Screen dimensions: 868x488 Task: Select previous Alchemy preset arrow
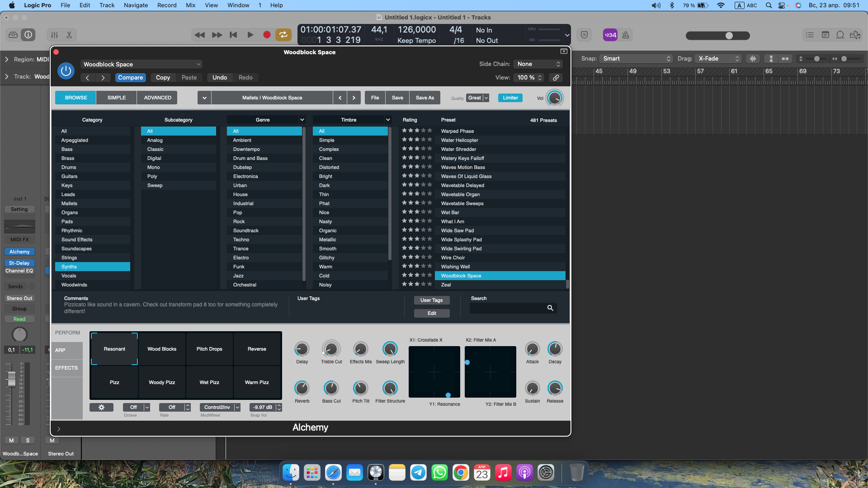[340, 98]
